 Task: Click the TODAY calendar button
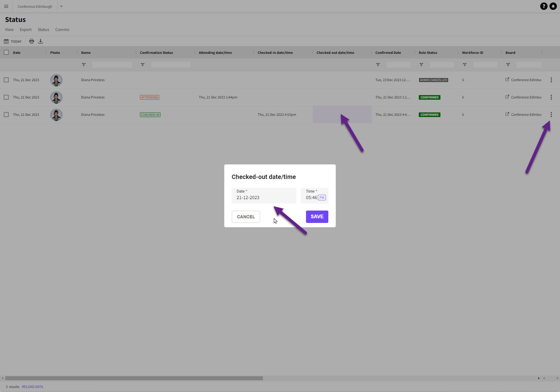pyautogui.click(x=13, y=41)
